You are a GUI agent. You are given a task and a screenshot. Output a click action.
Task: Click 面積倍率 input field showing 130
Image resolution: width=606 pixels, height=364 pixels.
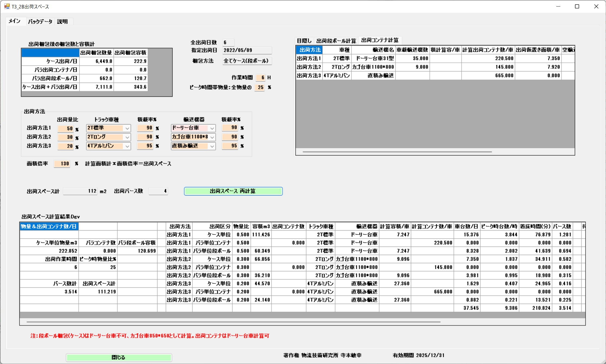coord(62,164)
